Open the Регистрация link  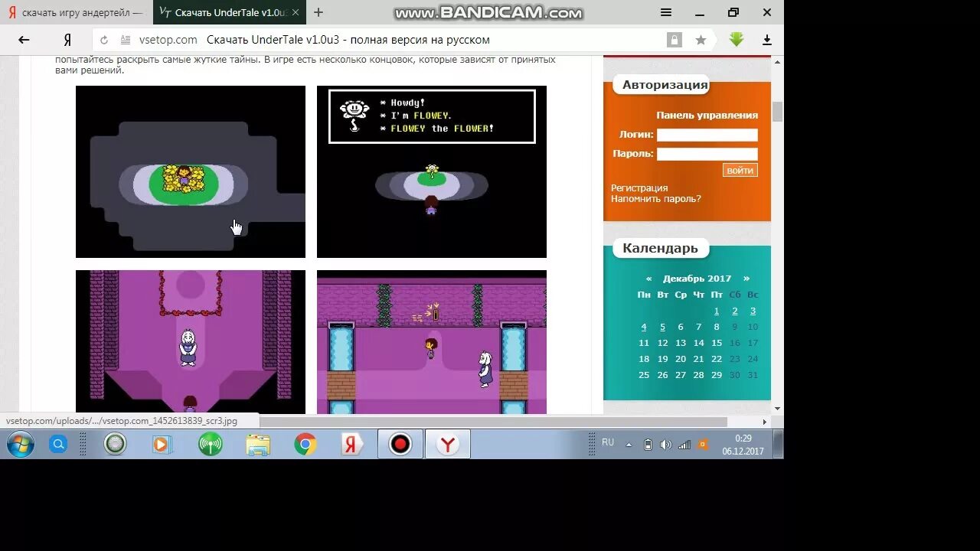pyautogui.click(x=639, y=188)
